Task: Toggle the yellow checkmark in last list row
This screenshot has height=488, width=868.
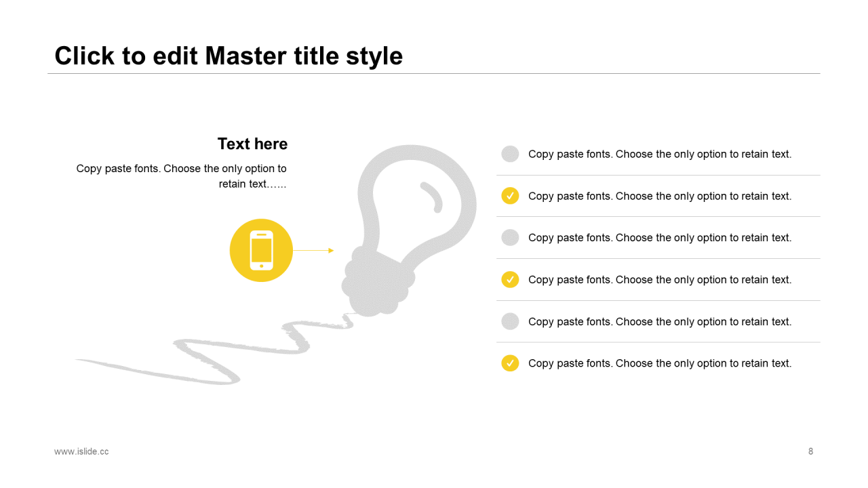Action: tap(510, 363)
